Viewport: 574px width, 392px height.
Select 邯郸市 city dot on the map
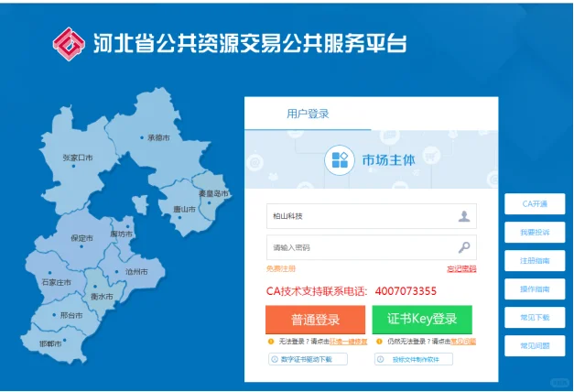pos(65,340)
